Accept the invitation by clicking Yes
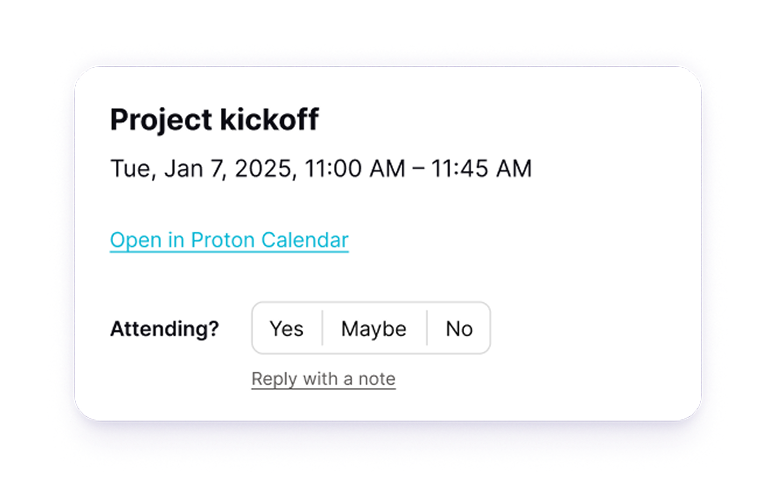Viewport: 776px width, 500px height. click(287, 329)
